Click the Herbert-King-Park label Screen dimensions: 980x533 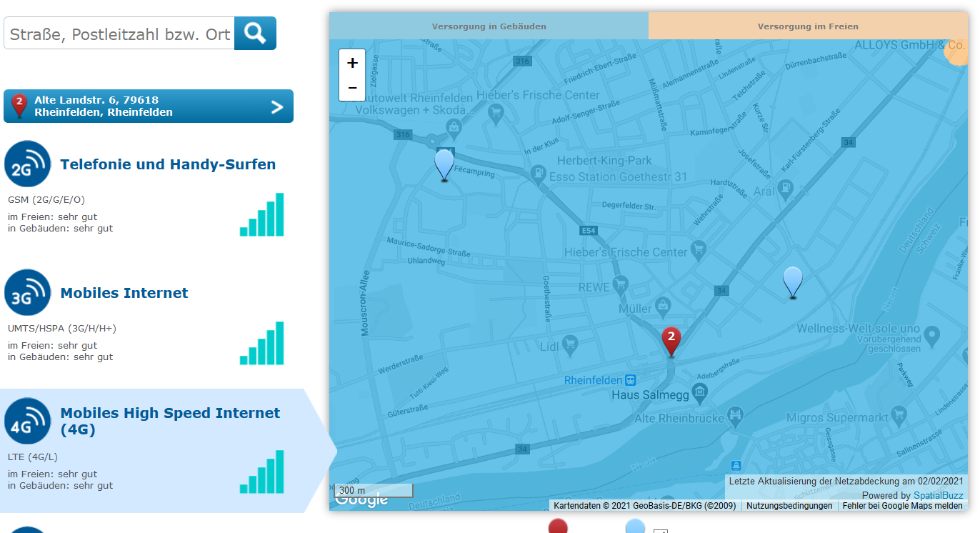[x=605, y=161]
